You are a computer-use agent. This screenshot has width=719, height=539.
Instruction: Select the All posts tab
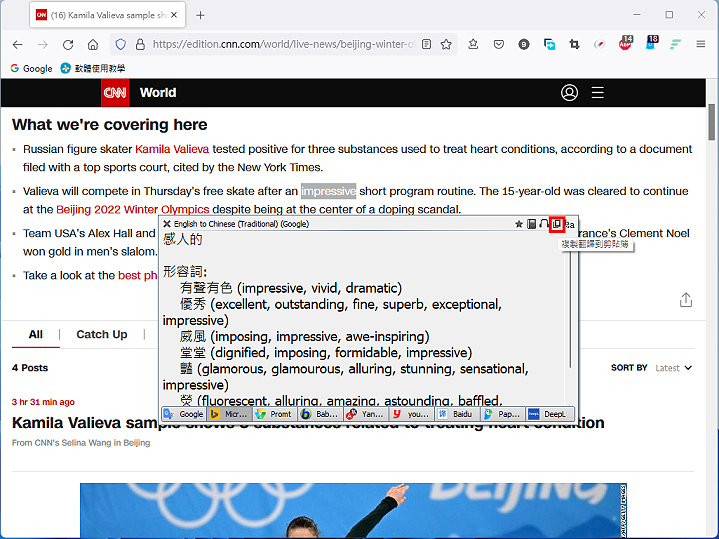pyautogui.click(x=36, y=334)
